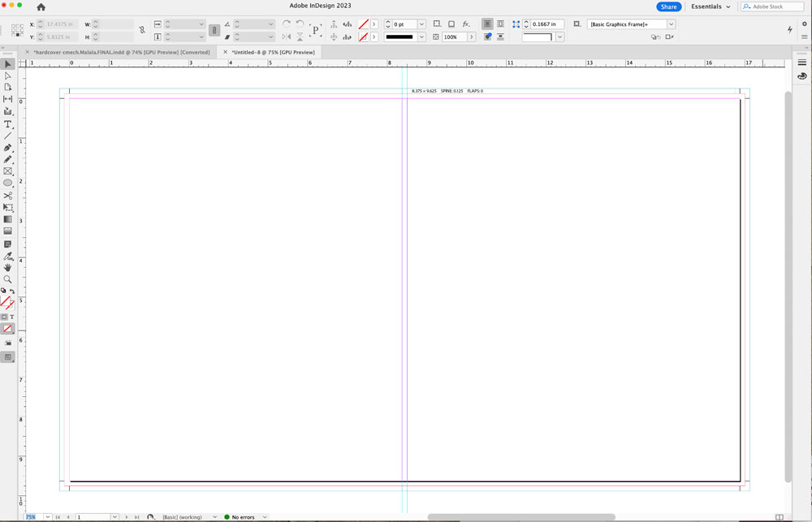
Task: Open the zoom level dropdown in the status bar
Action: click(47, 517)
